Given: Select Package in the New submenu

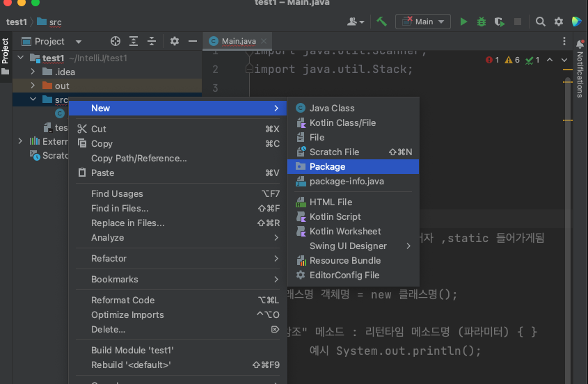Looking at the screenshot, I should pos(353,166).
